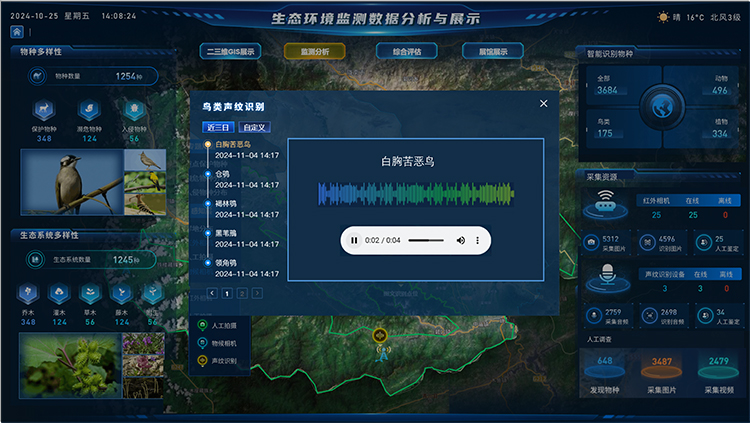Open the audio player three-dot options menu
The width and height of the screenshot is (750, 423).
(x=477, y=240)
